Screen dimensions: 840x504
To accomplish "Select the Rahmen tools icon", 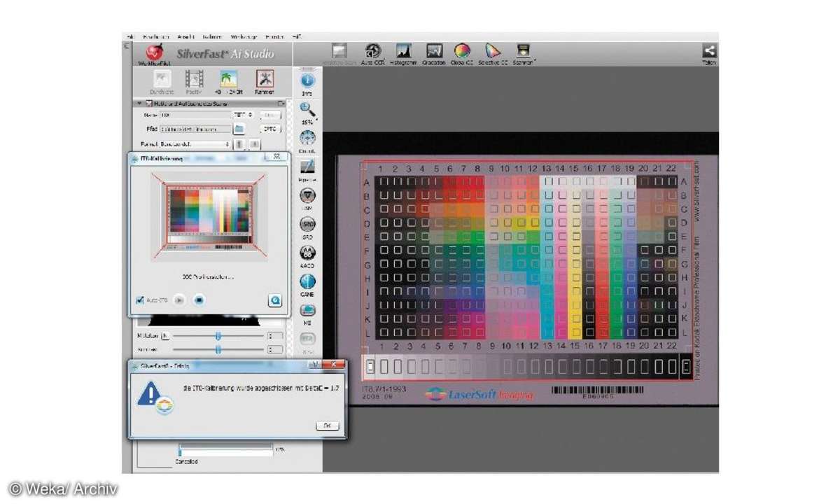I will [265, 79].
